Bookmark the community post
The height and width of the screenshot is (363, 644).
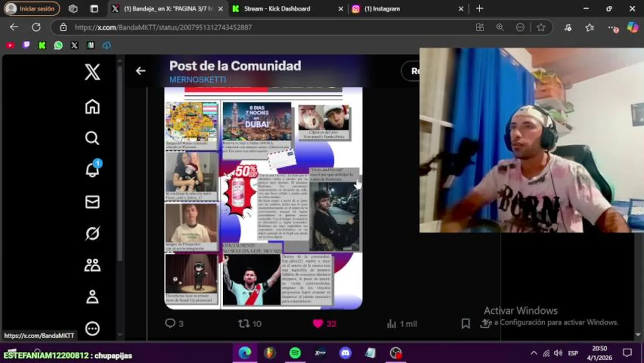466,324
